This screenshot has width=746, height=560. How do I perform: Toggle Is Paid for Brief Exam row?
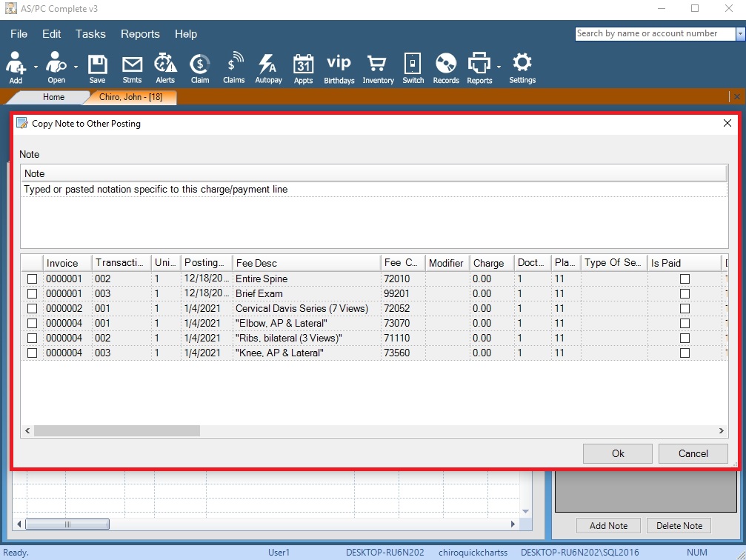(685, 294)
